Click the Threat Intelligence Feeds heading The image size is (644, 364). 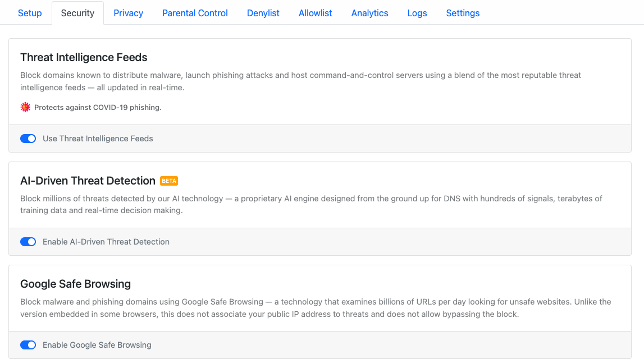coord(84,57)
